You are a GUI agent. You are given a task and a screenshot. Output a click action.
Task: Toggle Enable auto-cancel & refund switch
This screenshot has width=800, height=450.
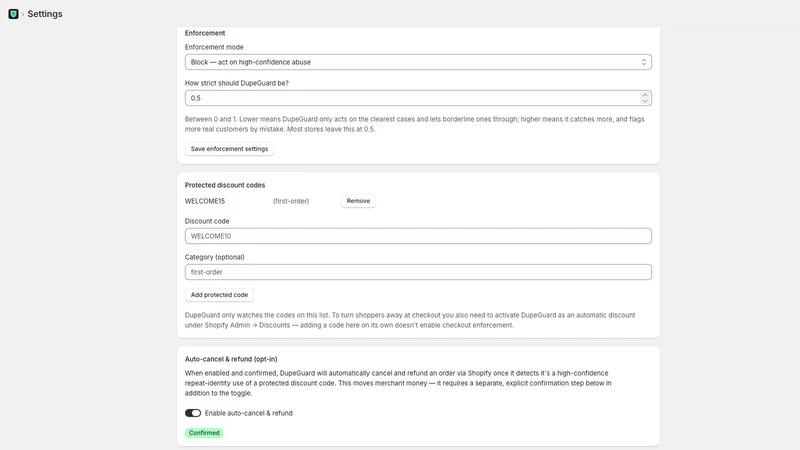pyautogui.click(x=193, y=413)
